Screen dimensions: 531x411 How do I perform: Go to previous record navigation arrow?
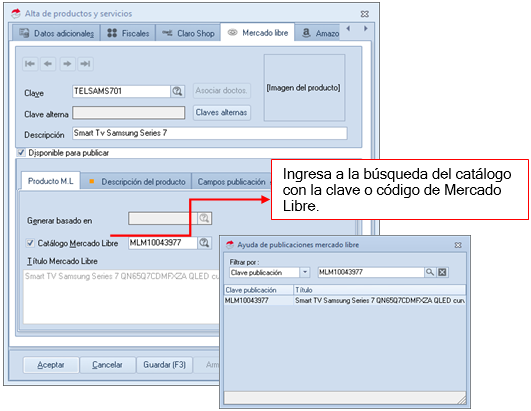[x=48, y=64]
